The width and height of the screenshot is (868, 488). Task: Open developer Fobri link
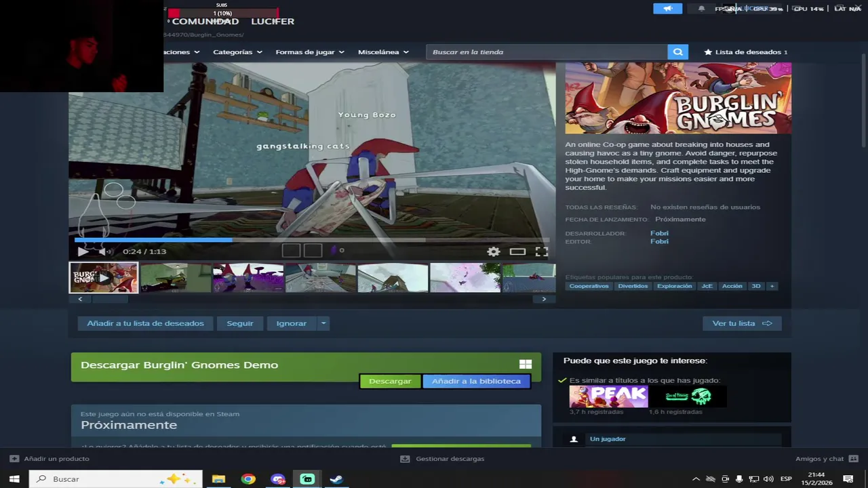pos(659,233)
